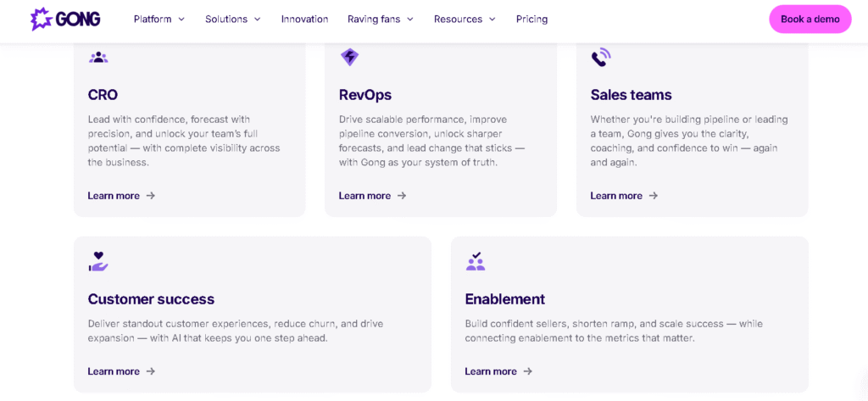The width and height of the screenshot is (868, 401).
Task: Select the Enablement card heading
Action: tap(504, 299)
